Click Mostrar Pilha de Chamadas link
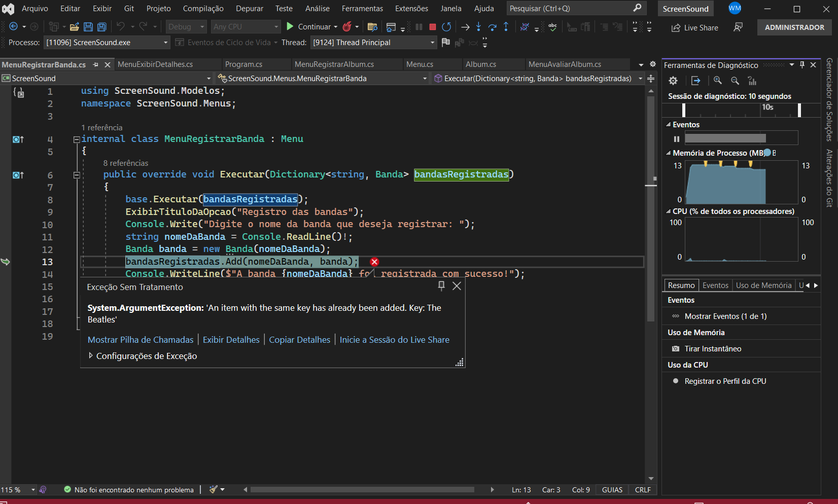 [141, 340]
